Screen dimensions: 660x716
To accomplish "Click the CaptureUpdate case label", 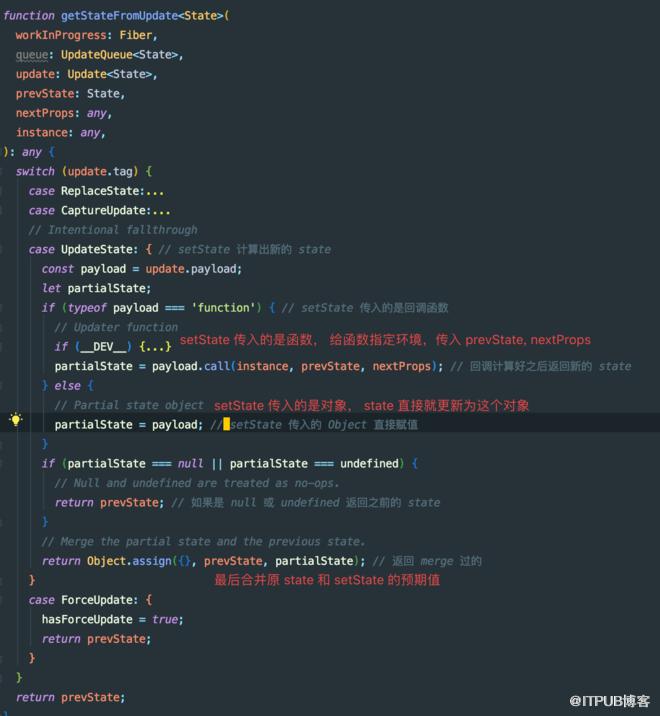I will 103,211.
